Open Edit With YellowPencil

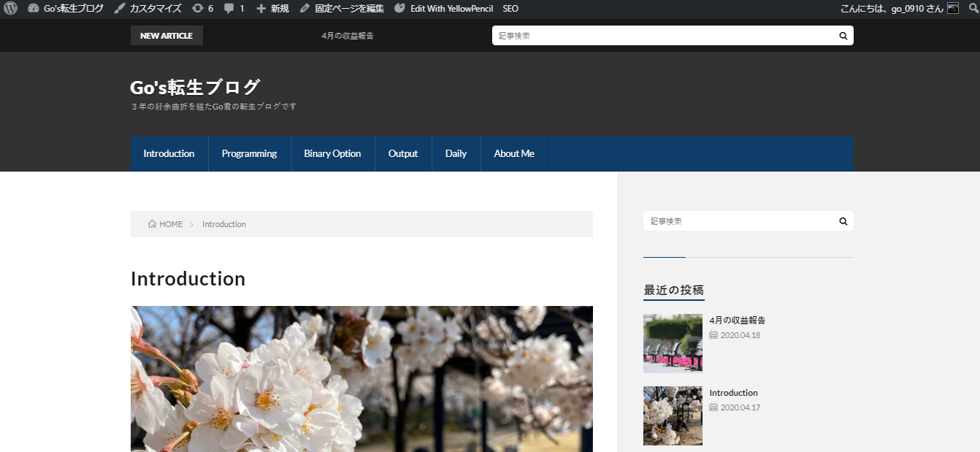coord(451,9)
